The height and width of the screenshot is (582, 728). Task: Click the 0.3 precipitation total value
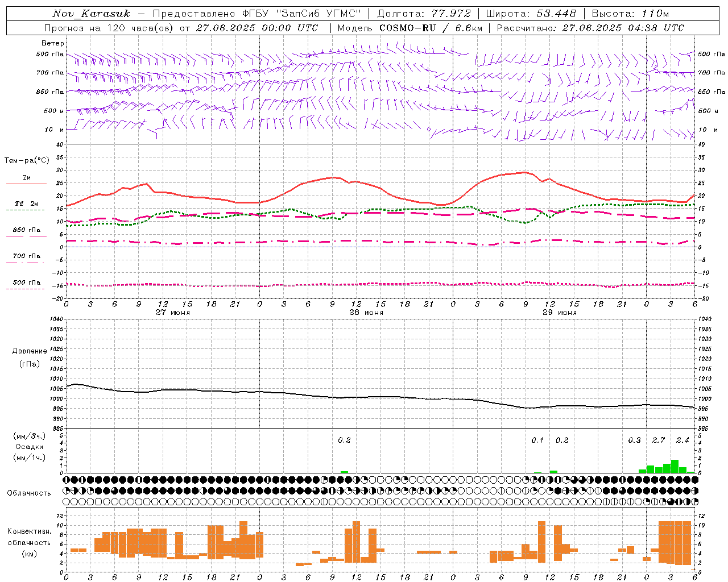tap(634, 440)
